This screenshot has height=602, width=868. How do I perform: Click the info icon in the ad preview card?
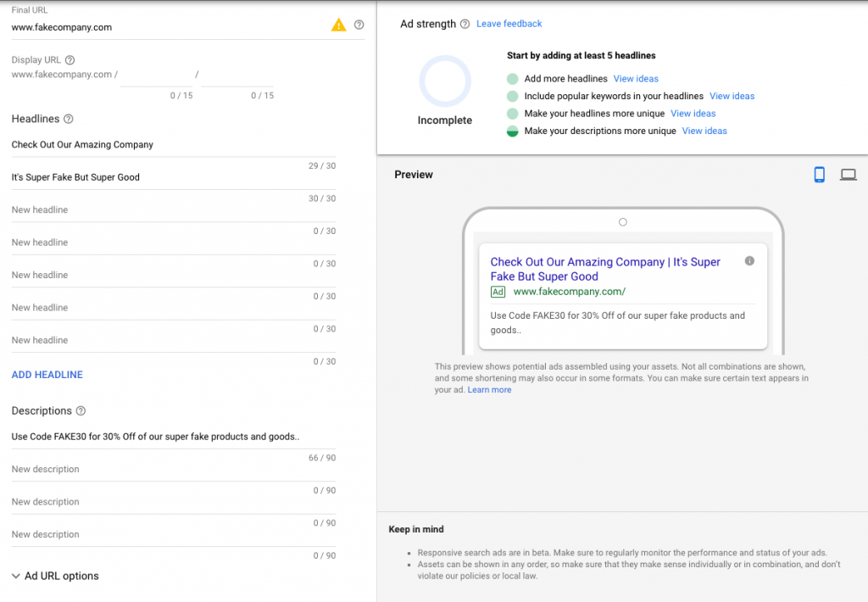pos(749,261)
